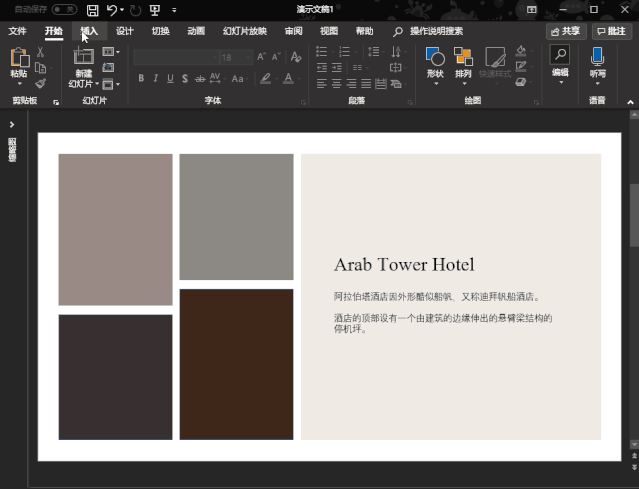Image resolution: width=639 pixels, height=489 pixels.
Task: Toggle center text alignment
Action: [337, 84]
